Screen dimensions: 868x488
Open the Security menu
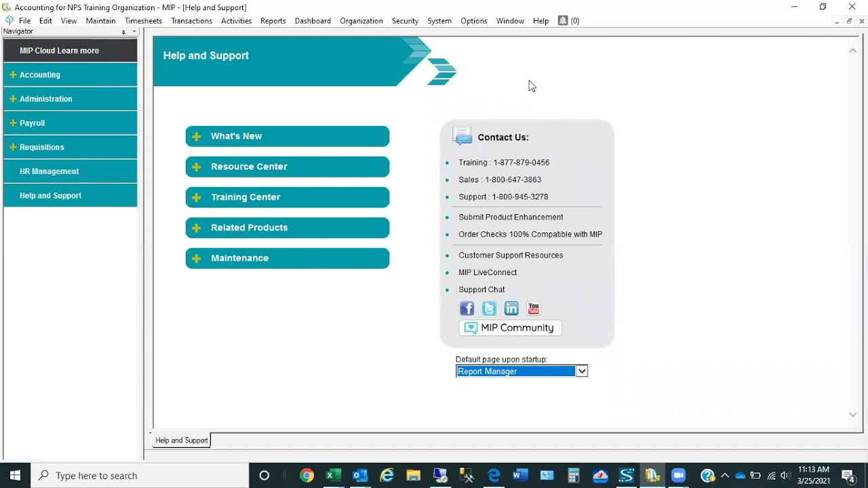pos(405,21)
